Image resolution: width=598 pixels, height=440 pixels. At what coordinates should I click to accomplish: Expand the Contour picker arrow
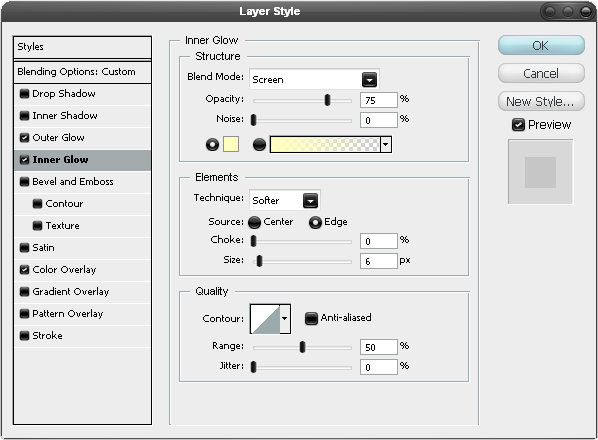pyautogui.click(x=285, y=319)
